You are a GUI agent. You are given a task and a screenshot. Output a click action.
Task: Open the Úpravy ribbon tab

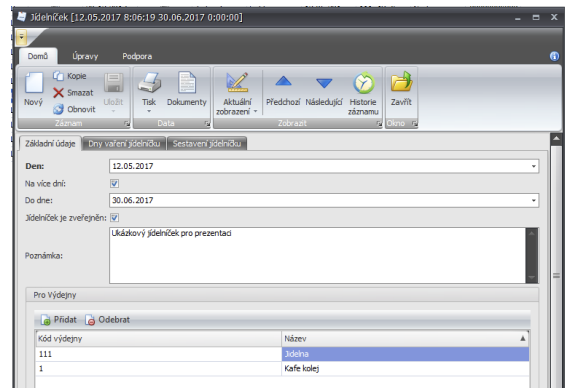tap(85, 56)
